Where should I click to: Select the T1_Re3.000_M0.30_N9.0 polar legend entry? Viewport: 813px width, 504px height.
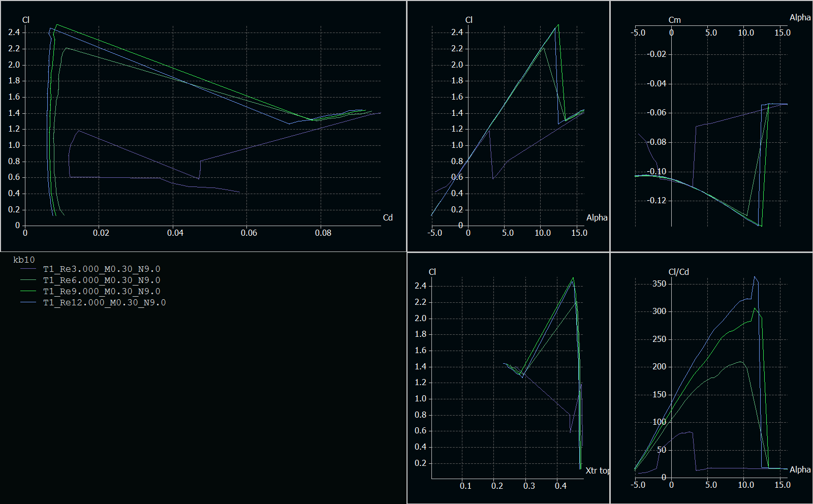(102, 269)
